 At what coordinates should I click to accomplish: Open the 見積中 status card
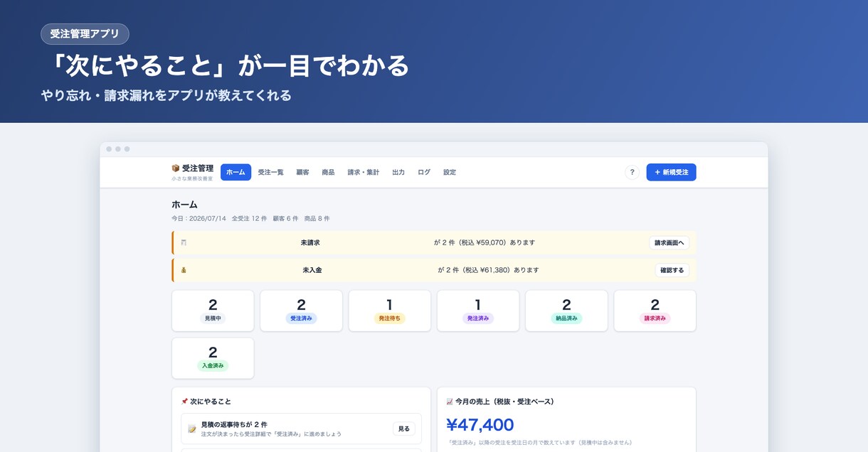(213, 311)
